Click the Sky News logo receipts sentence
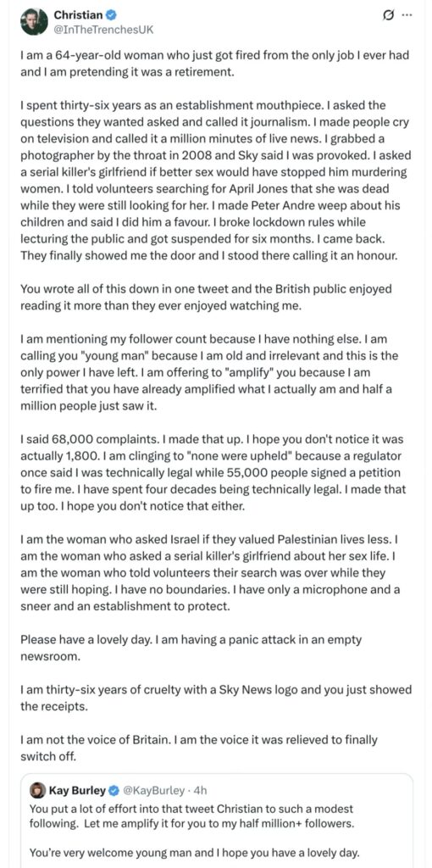Viewport: 432px width, 868px height. point(216,698)
